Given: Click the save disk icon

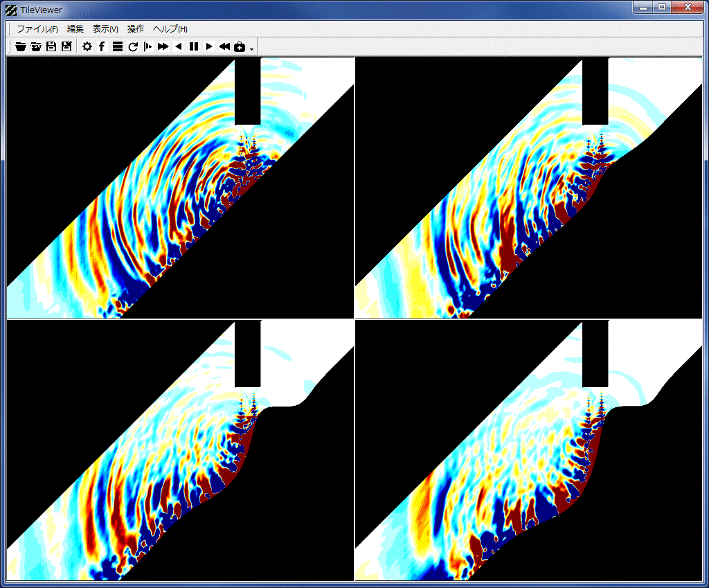Looking at the screenshot, I should [51, 46].
